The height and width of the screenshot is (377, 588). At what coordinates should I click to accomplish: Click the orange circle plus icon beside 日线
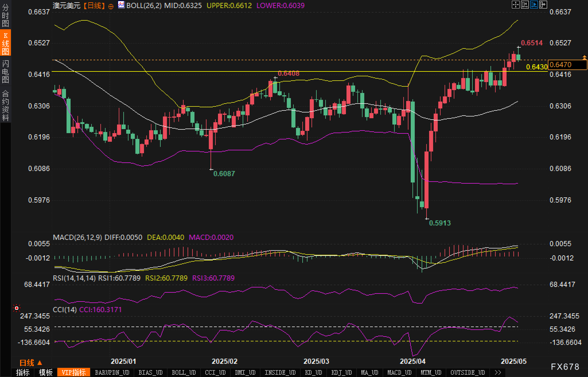(111, 6)
